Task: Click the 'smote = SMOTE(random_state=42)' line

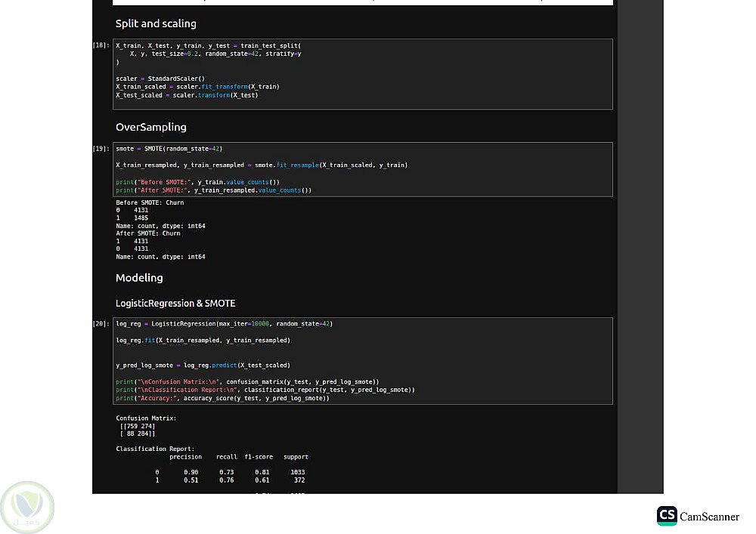Action: (169, 149)
